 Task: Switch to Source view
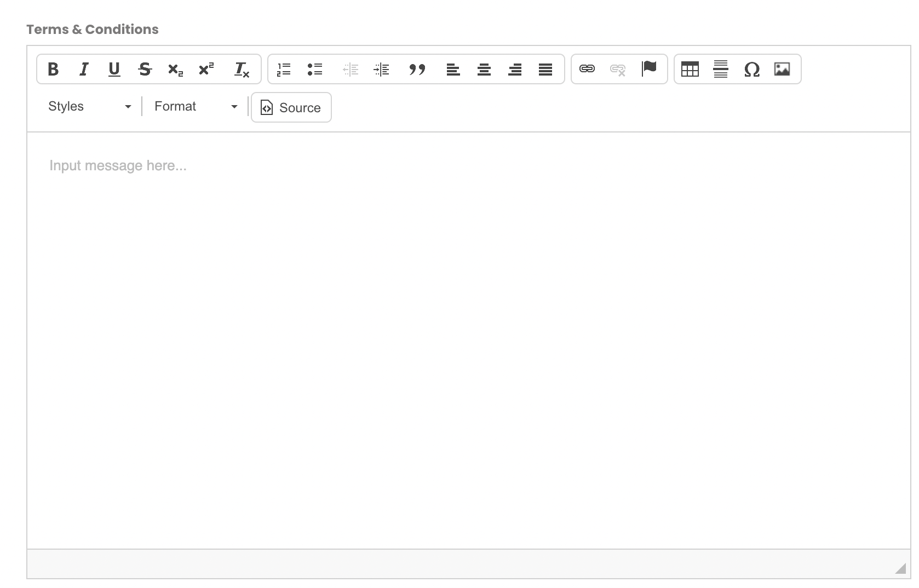tap(291, 107)
